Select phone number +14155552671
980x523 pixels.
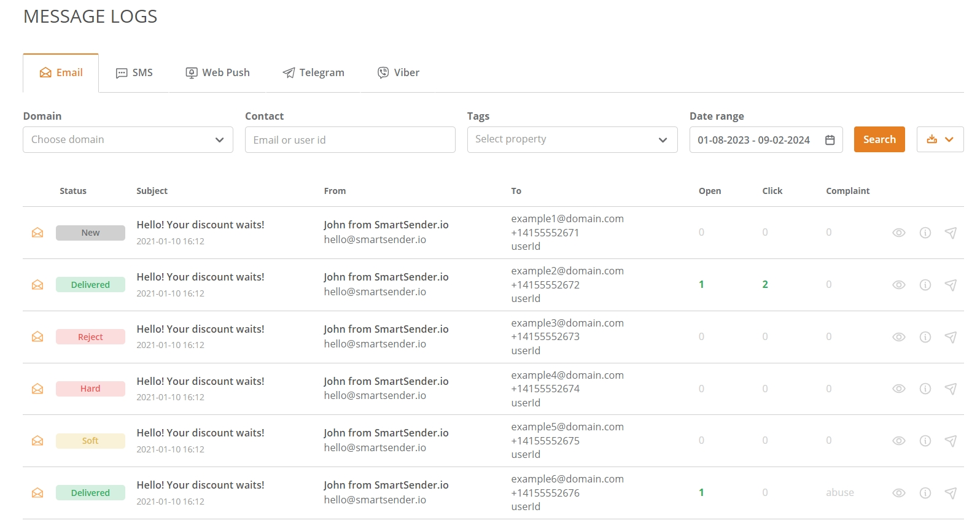(x=545, y=233)
